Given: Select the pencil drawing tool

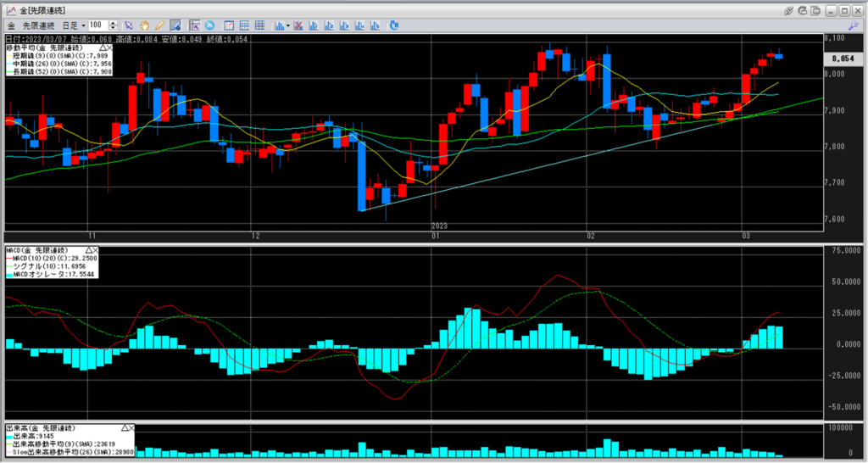Looking at the screenshot, I should (x=159, y=25).
